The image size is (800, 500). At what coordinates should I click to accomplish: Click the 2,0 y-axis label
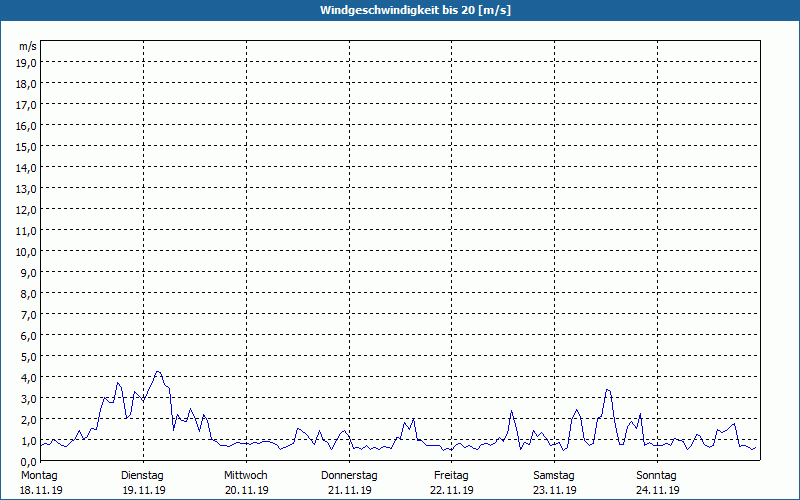click(x=29, y=419)
